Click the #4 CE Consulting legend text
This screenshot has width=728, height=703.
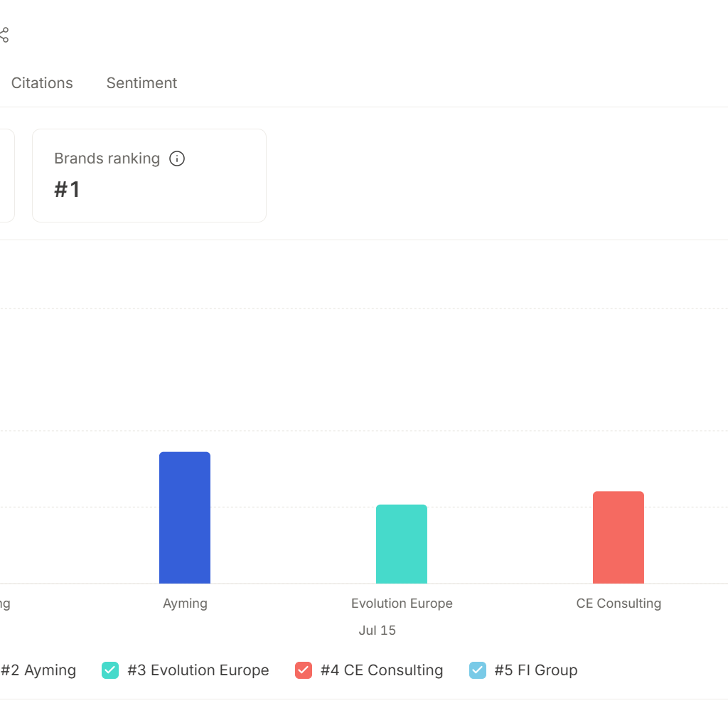click(382, 670)
